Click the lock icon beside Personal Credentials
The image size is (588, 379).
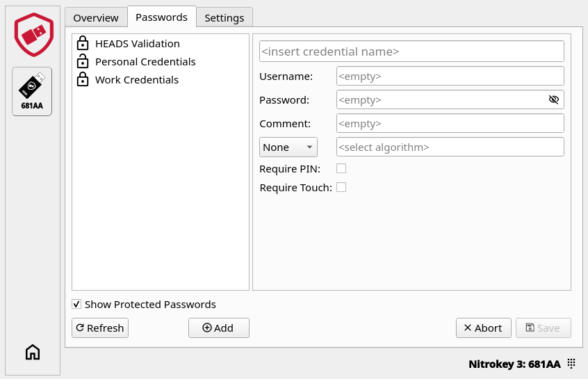click(83, 62)
